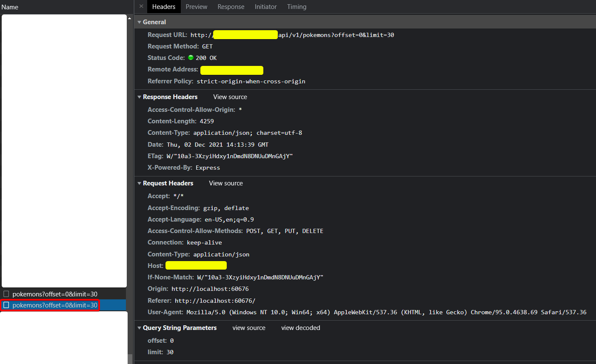
Task: Select the highlighted Request URL value
Action: click(245, 34)
